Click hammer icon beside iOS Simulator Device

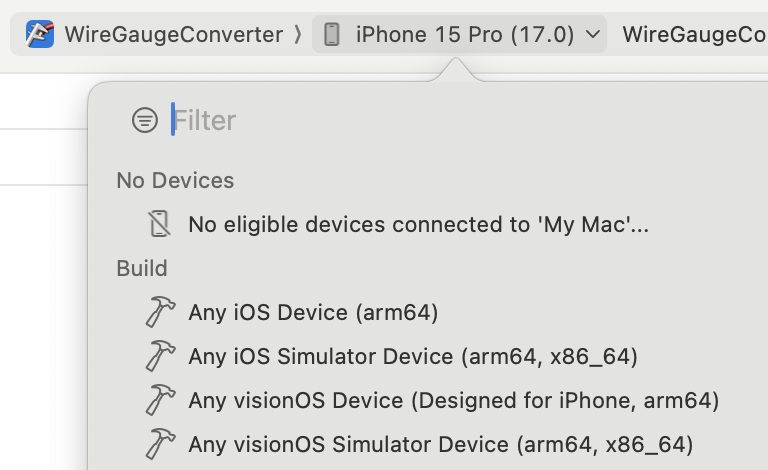coord(160,356)
